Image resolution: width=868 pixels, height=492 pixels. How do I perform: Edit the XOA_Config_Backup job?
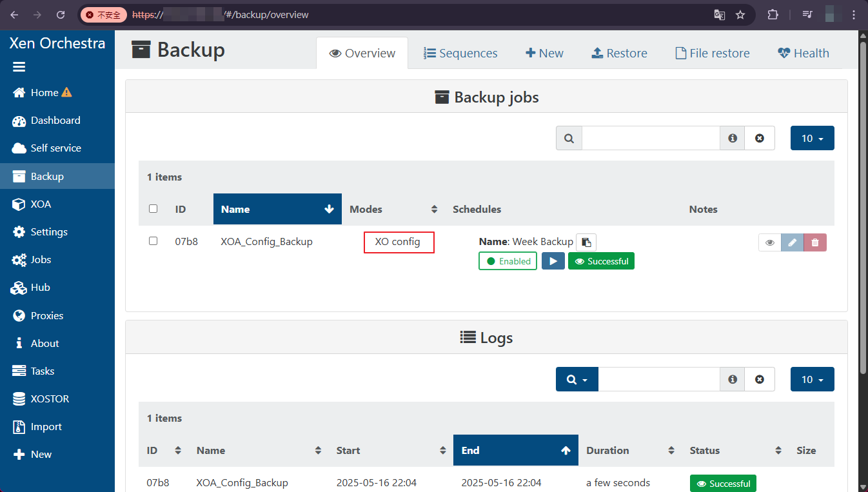click(793, 242)
